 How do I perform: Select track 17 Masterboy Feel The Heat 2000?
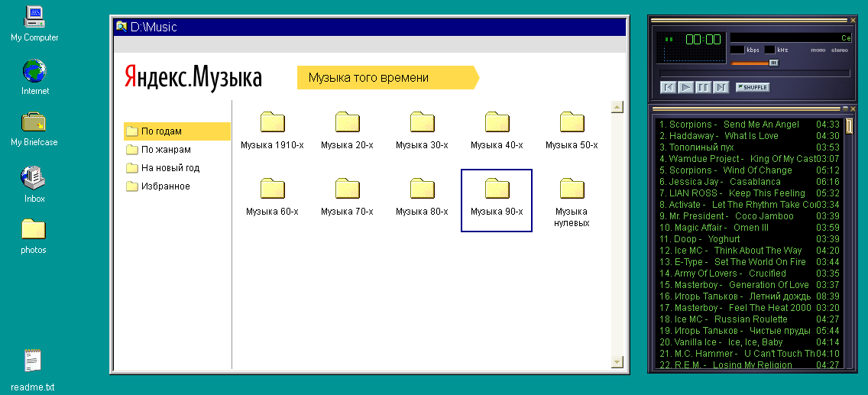(750, 308)
